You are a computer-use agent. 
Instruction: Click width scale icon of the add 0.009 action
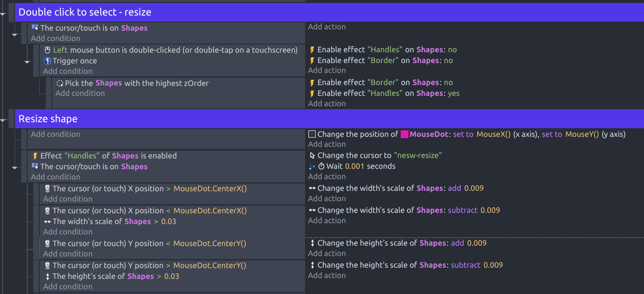pos(312,188)
